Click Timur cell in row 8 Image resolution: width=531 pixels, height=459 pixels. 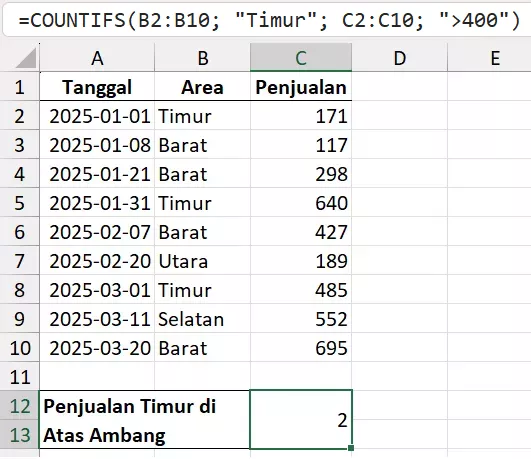click(x=203, y=290)
